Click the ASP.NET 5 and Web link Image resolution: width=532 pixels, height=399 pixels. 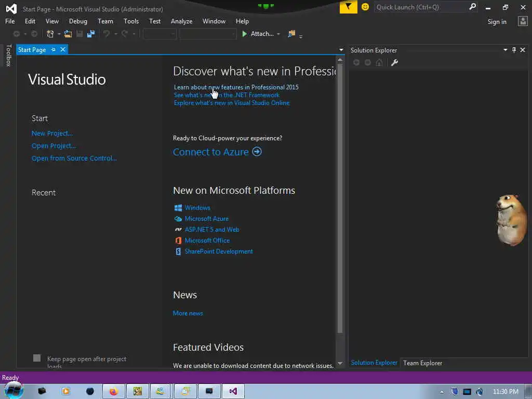coord(212,230)
